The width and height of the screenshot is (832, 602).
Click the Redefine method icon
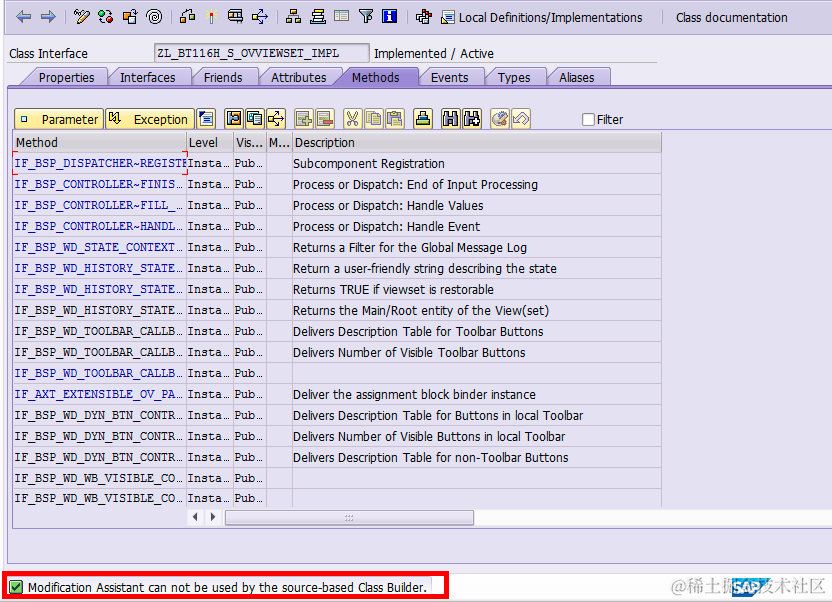coord(499,119)
